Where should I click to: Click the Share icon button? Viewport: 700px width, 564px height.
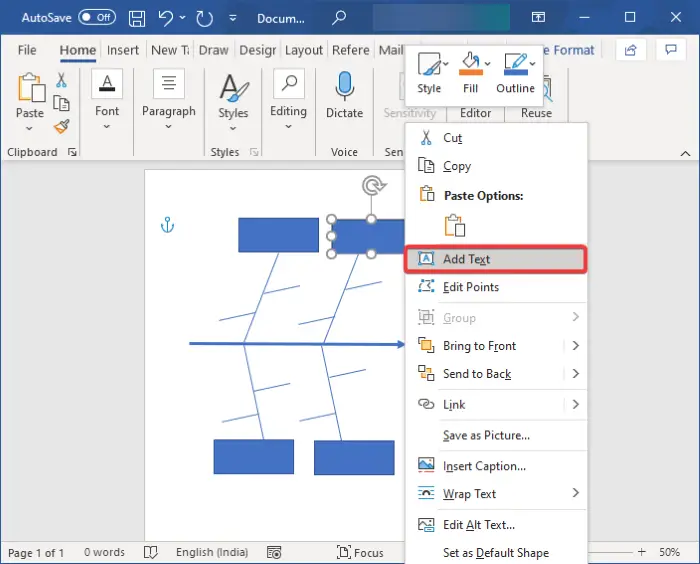[630, 50]
